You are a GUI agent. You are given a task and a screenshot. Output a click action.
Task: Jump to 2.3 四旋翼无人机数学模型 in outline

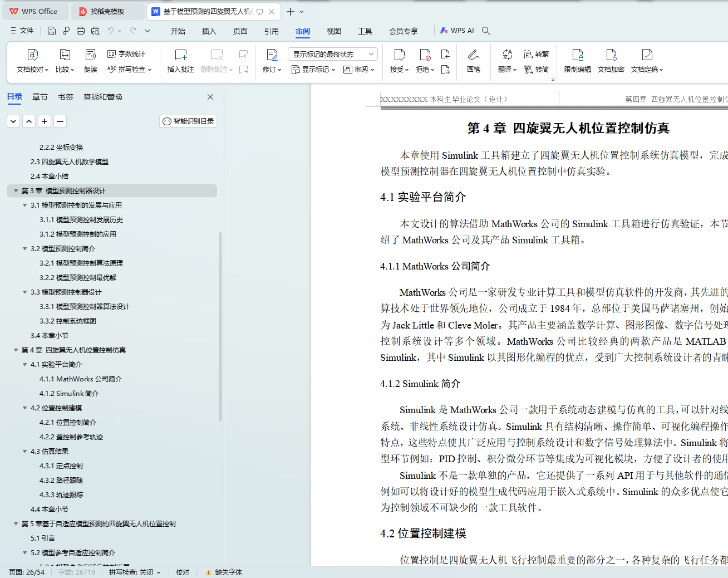coord(70,162)
